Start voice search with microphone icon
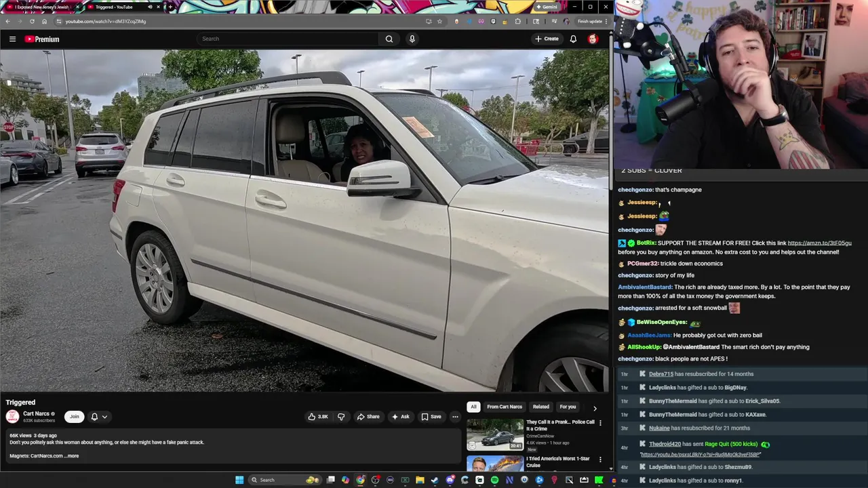The width and height of the screenshot is (868, 488). point(412,39)
